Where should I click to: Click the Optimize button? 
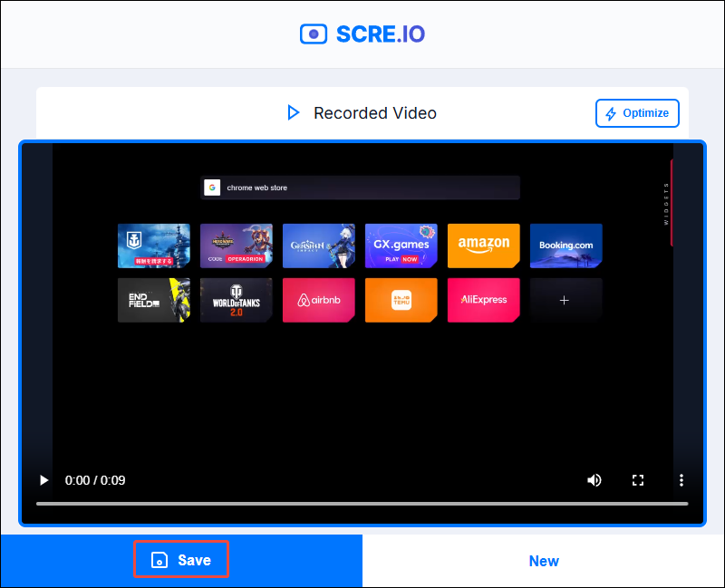(637, 113)
